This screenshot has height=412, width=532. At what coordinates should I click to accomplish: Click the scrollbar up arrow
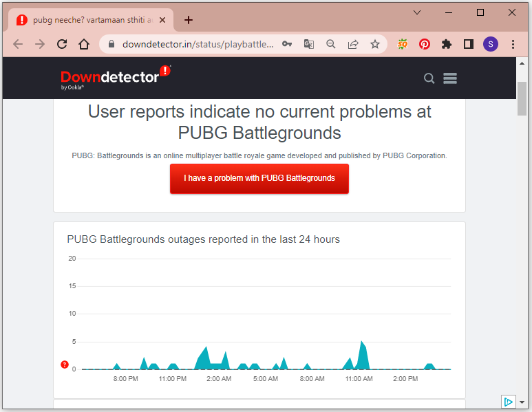[522, 63]
